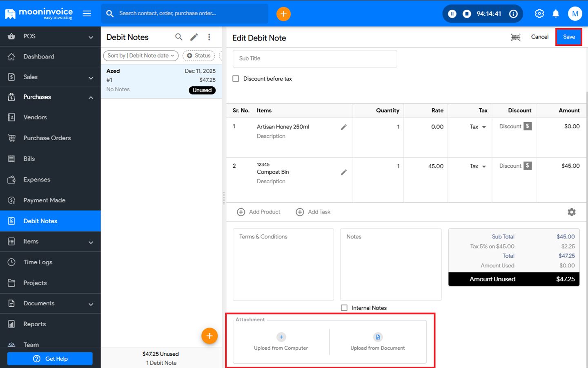Click the barcode scanner icon
The width and height of the screenshot is (588, 368).
click(515, 37)
